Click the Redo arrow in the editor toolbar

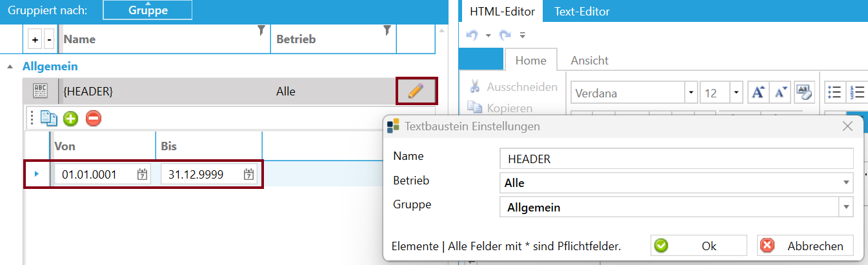tap(505, 35)
